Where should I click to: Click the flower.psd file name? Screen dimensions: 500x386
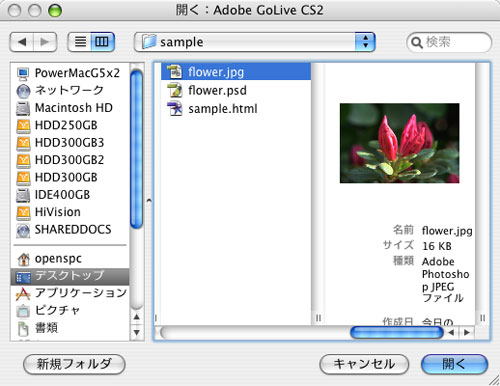217,90
